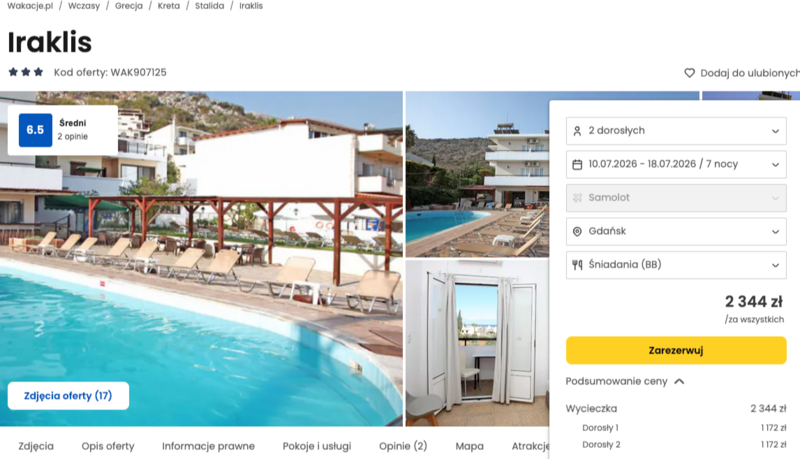Open the Śniadania (BB) meal plan dropdown

pyautogui.click(x=676, y=265)
